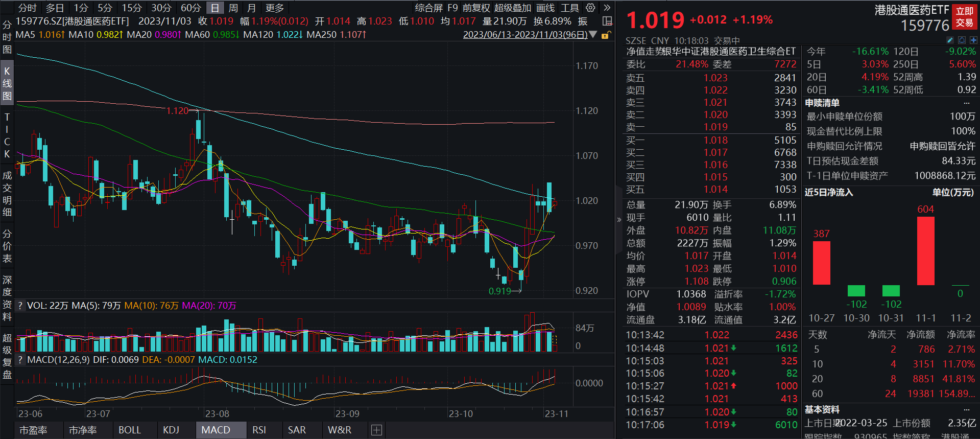980x439 pixels.
Task: Open the 更多 periods dropdown
Action: (x=275, y=8)
